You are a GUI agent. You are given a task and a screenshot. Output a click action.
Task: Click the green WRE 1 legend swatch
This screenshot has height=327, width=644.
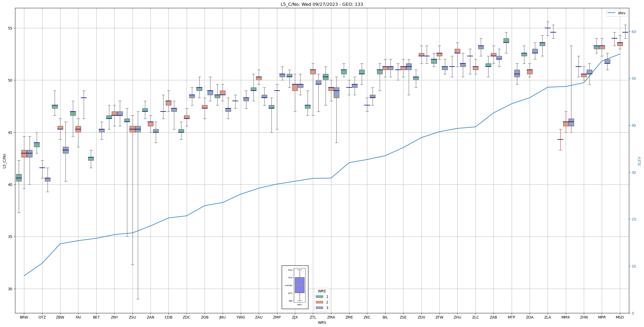[x=319, y=297]
